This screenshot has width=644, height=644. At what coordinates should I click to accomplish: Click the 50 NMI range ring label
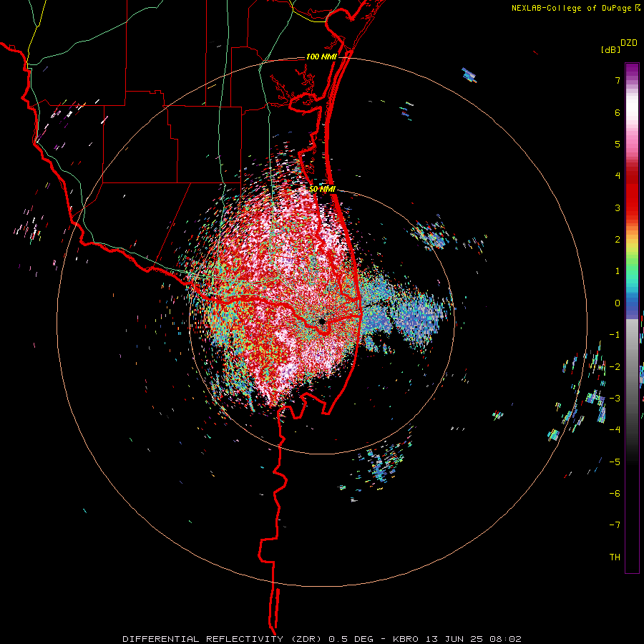[x=322, y=190]
